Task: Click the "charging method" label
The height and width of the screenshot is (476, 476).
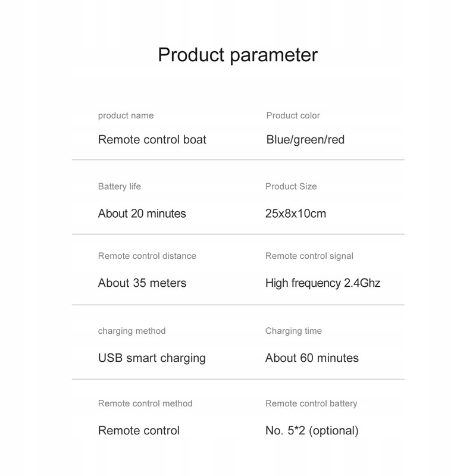Action: [131, 331]
